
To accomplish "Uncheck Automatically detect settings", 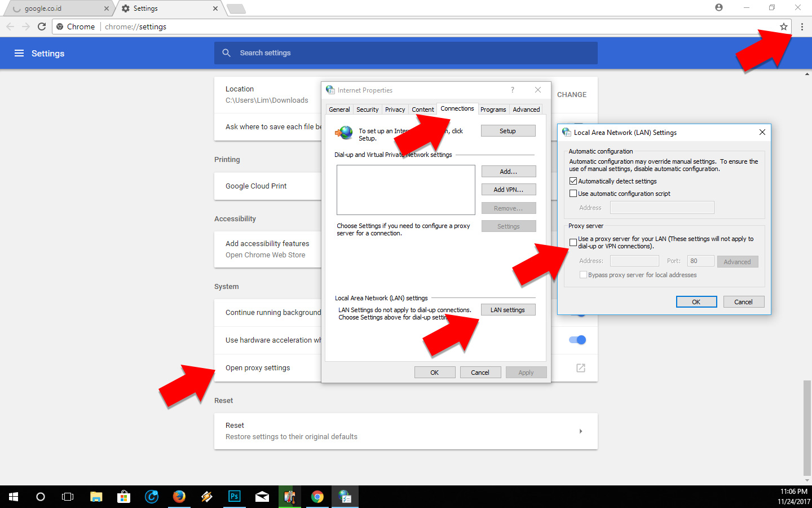I will [x=573, y=181].
